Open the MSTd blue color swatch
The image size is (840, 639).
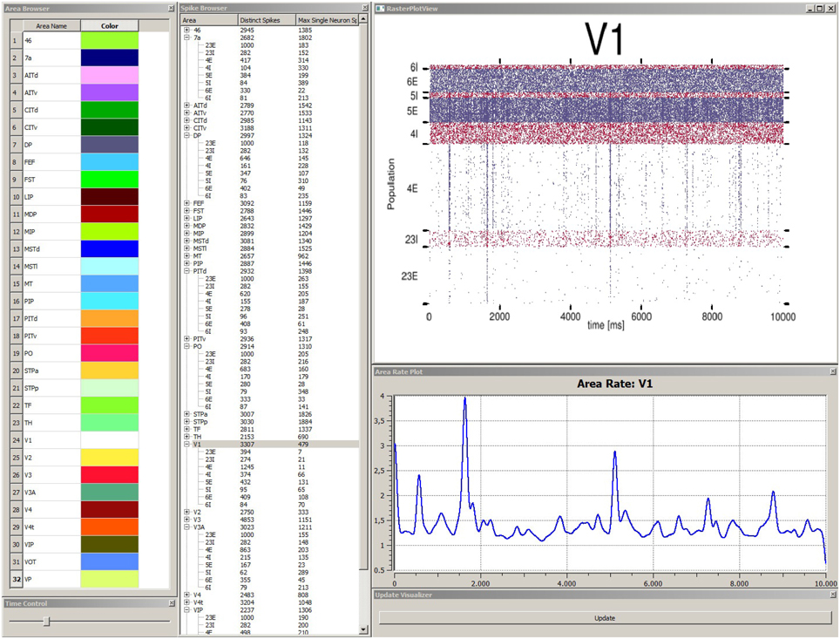tap(109, 248)
